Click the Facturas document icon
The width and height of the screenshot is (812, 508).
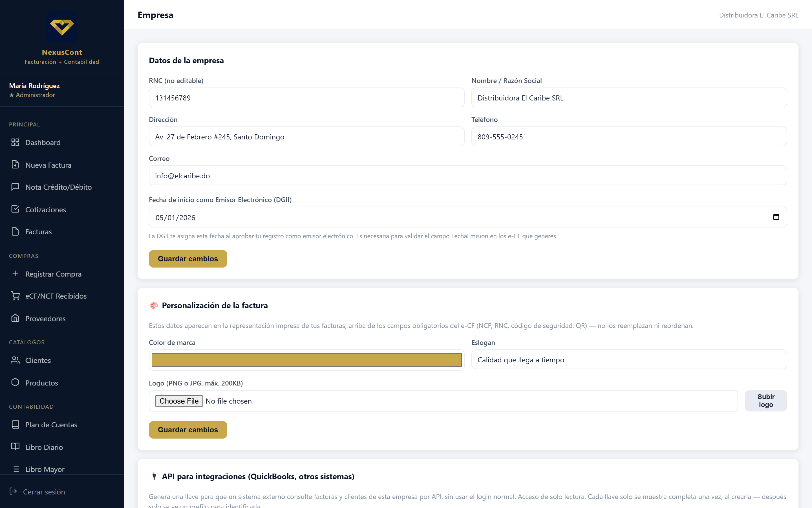(x=15, y=231)
